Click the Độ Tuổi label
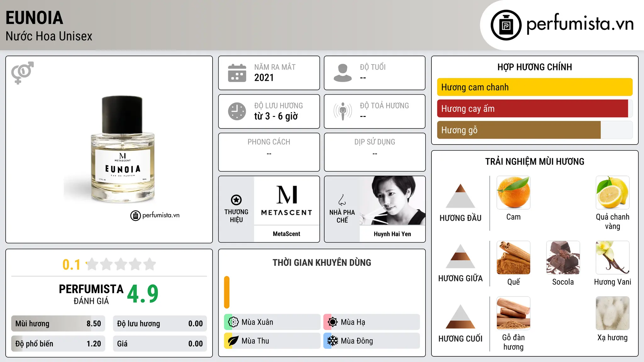The image size is (644, 362). (373, 67)
